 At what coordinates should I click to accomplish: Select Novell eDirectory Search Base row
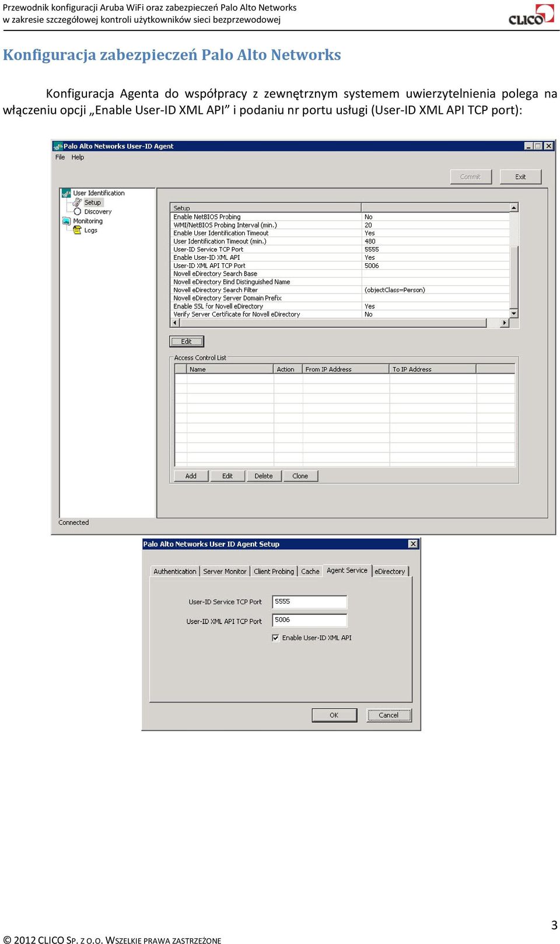[x=340, y=274]
